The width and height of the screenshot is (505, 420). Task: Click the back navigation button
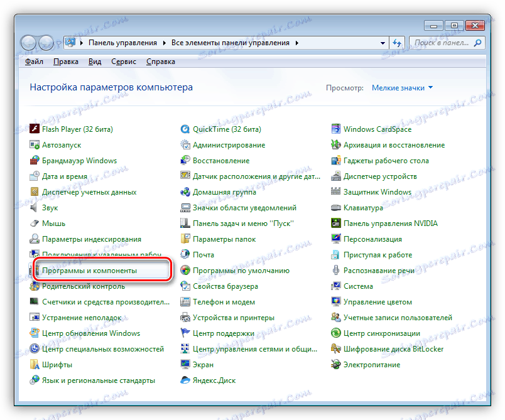(29, 43)
